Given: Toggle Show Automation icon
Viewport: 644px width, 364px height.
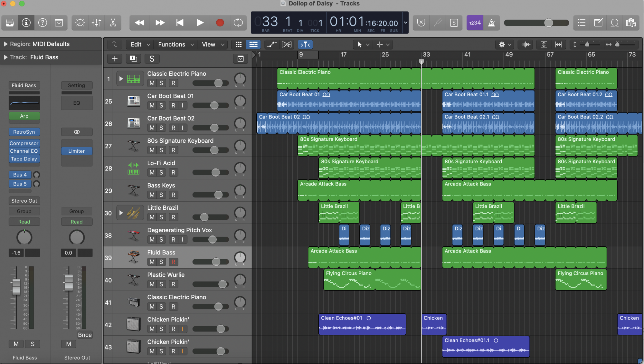Looking at the screenshot, I should pyautogui.click(x=272, y=44).
